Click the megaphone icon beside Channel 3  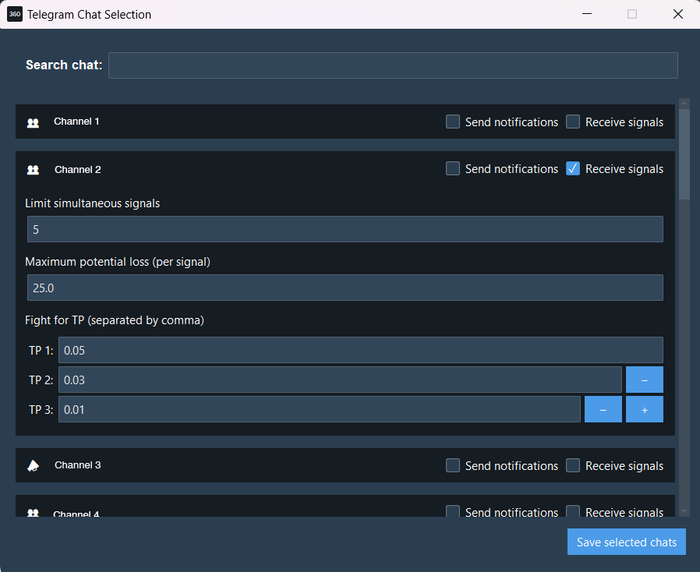[x=33, y=466]
